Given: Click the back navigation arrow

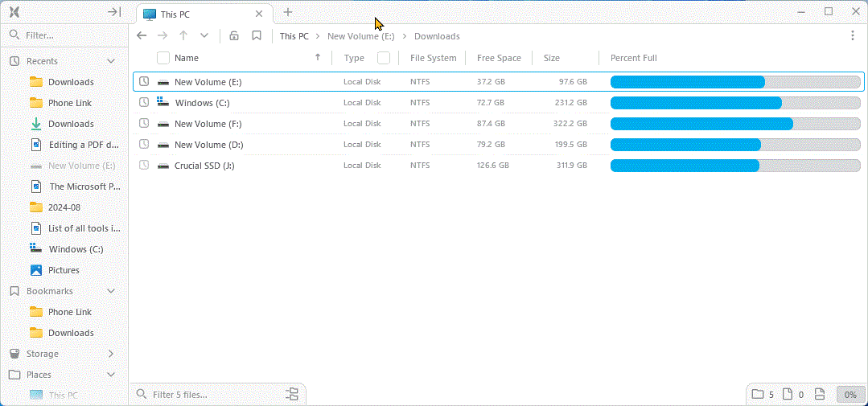Looking at the screenshot, I should click(x=142, y=35).
